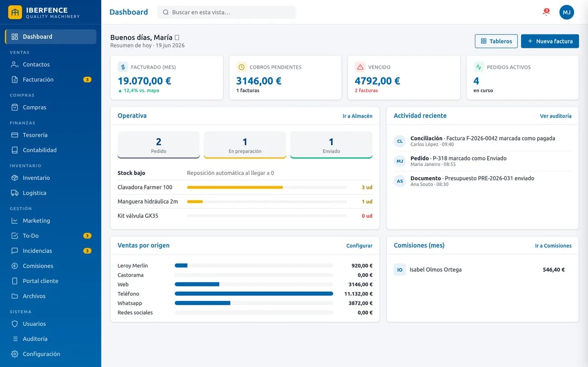Follow the Ir a Almacén link

357,116
